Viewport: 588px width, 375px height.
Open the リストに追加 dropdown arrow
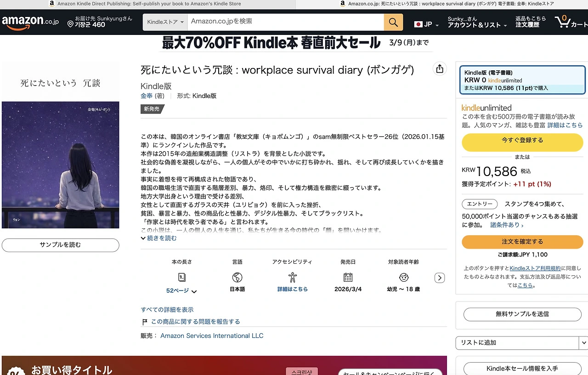click(x=584, y=343)
